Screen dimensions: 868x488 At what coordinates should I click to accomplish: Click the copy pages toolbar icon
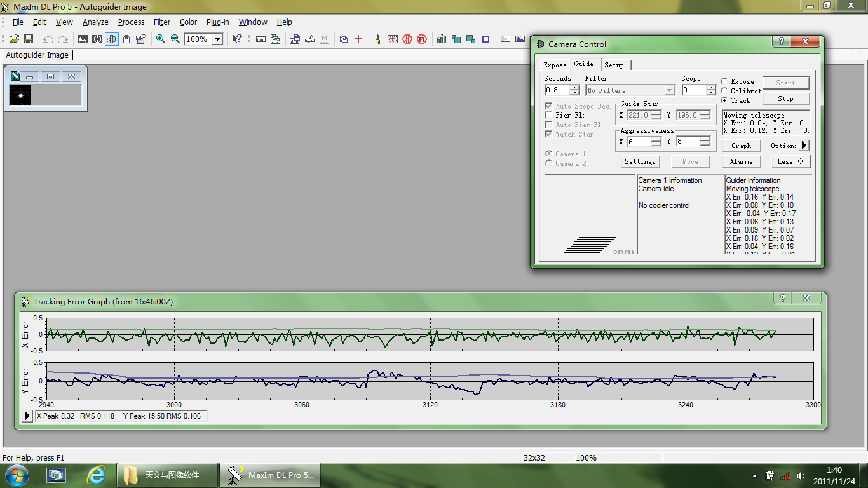[344, 39]
